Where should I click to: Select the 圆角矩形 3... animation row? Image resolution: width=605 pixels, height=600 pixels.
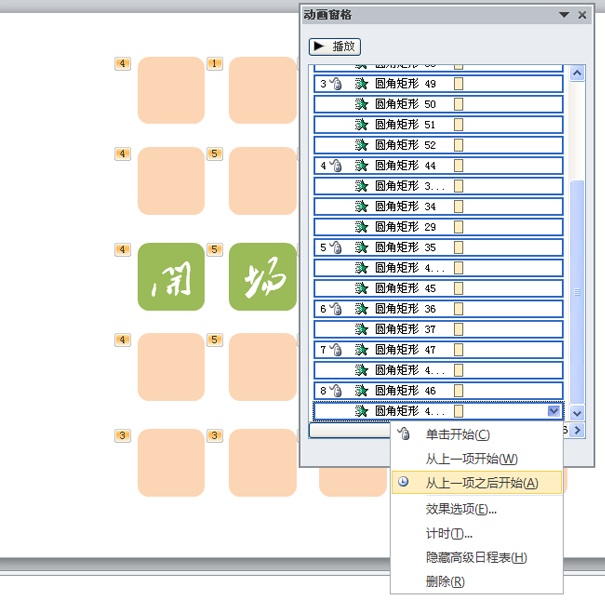(x=438, y=186)
